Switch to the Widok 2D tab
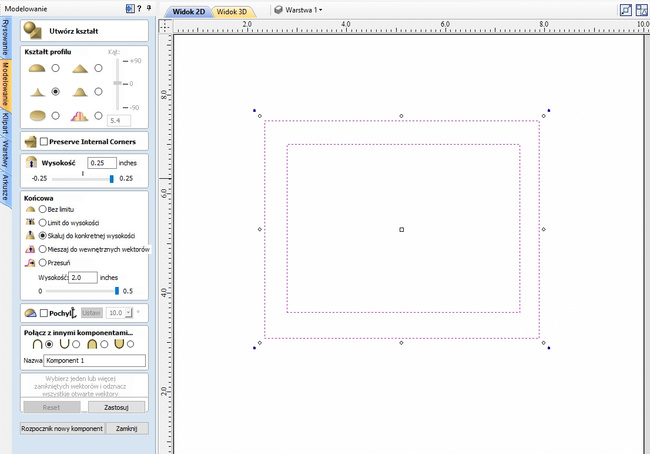 pyautogui.click(x=189, y=12)
